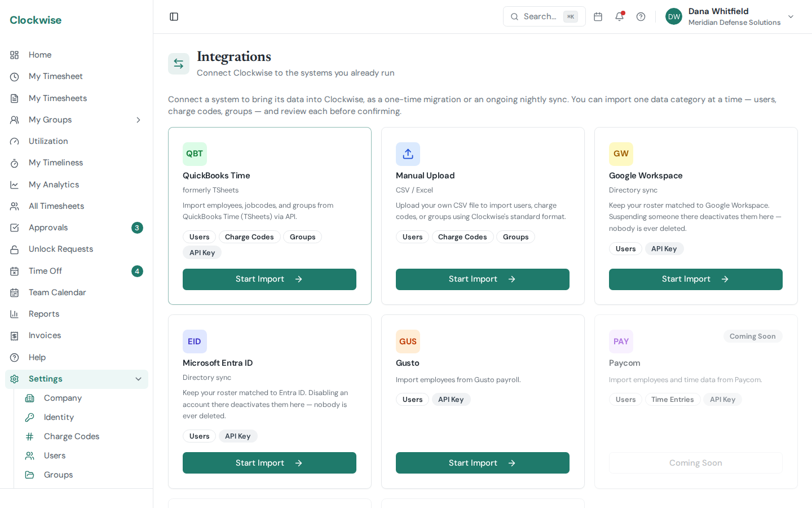
Task: Open Time Off page
Action: coord(77,271)
